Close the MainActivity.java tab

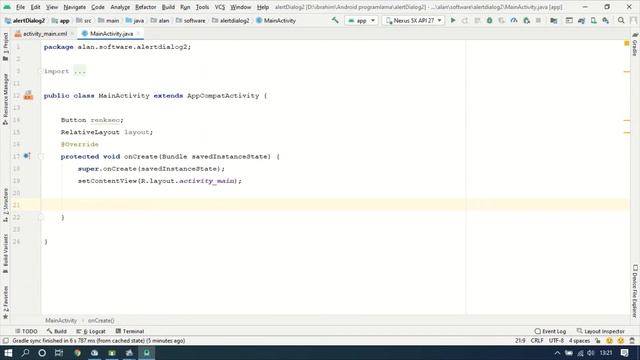(x=138, y=34)
